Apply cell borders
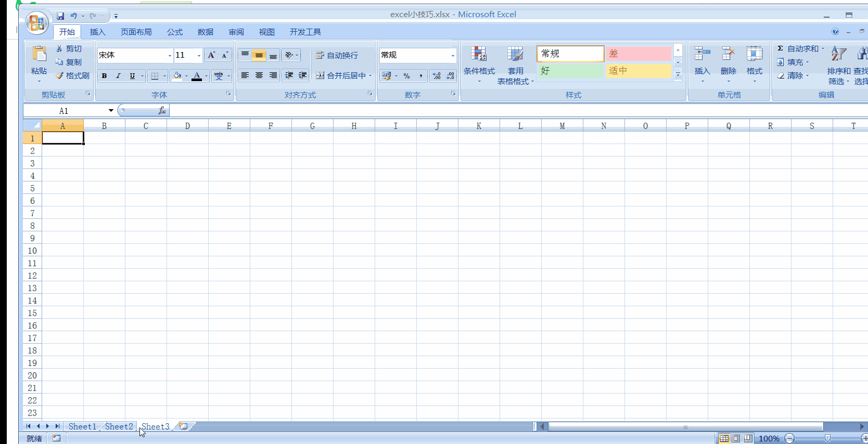Viewport: 868px width, 444px height. pos(155,76)
